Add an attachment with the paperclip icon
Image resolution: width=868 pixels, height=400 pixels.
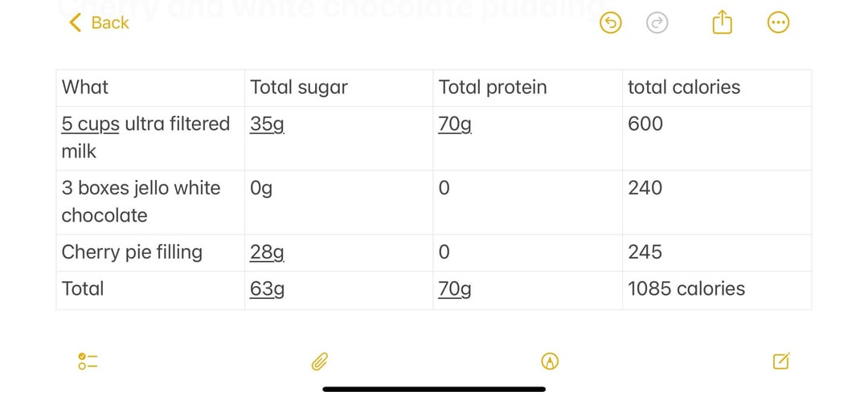point(320,361)
